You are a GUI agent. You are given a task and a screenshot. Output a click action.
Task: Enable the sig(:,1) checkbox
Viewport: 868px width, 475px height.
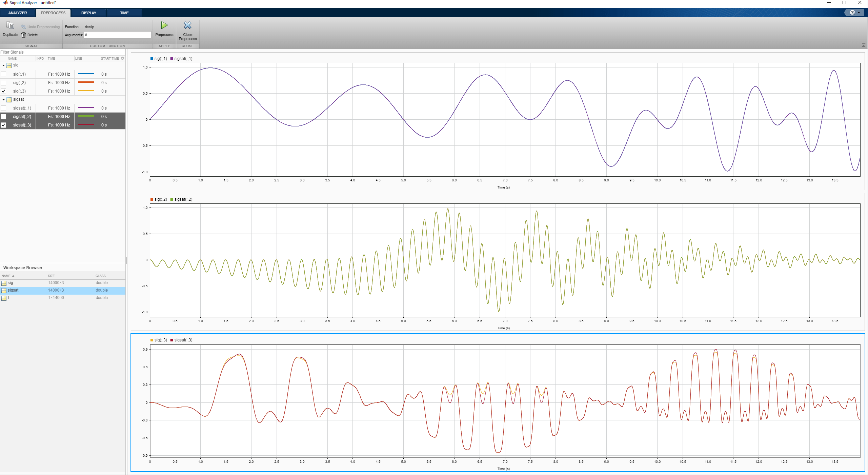pos(4,74)
